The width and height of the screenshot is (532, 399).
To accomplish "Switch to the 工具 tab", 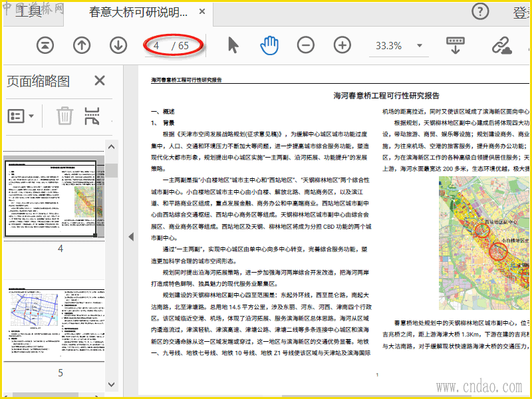I will (27, 12).
